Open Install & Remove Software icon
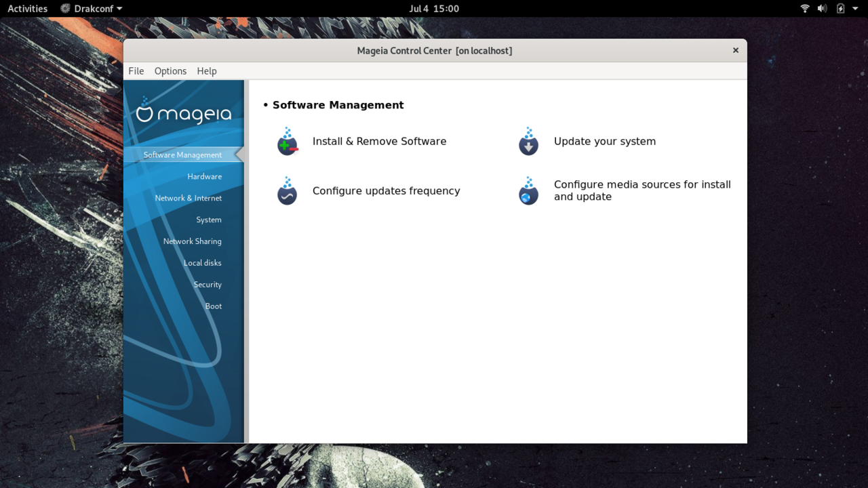 click(x=288, y=142)
